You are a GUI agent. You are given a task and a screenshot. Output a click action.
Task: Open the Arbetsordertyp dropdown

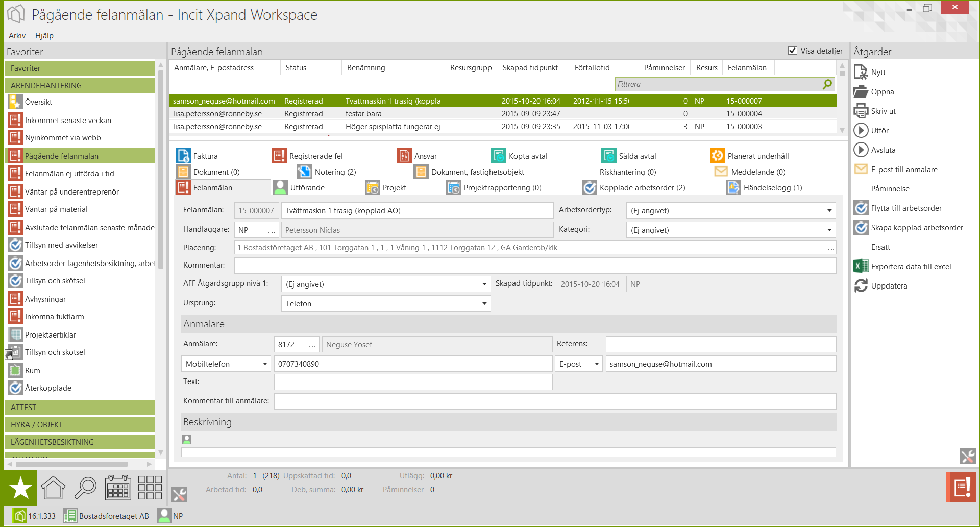(x=730, y=210)
